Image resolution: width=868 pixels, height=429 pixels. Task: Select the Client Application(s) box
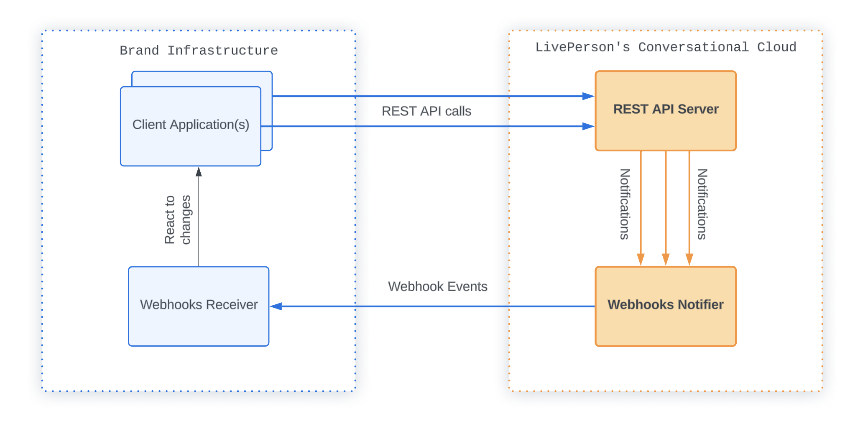click(x=191, y=126)
